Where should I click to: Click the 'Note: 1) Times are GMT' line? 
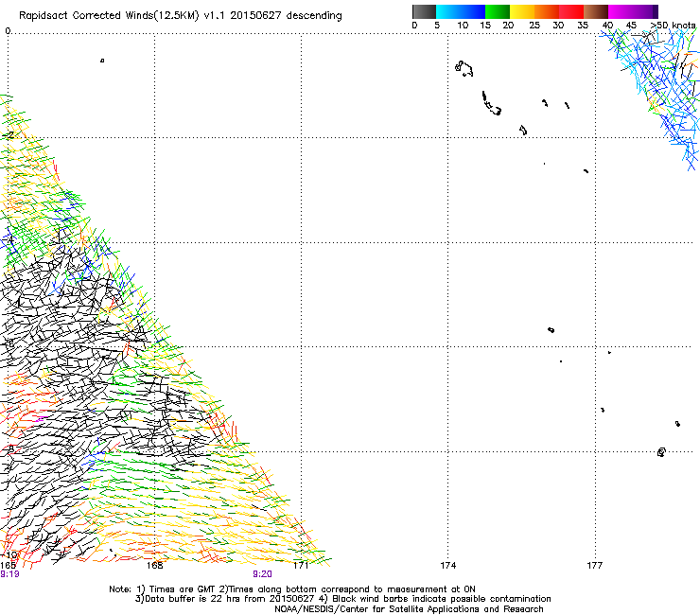pos(292,589)
